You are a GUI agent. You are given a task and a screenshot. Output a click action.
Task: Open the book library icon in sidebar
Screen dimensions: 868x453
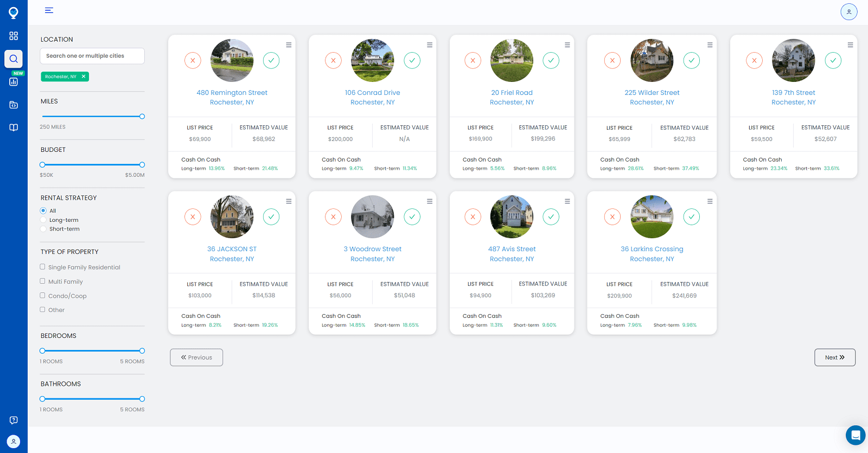click(x=14, y=127)
